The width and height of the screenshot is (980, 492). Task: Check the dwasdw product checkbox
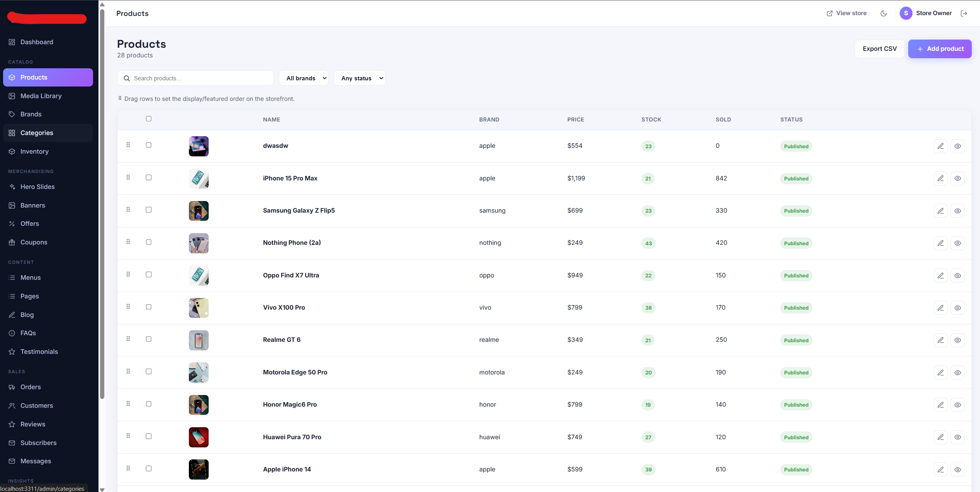pyautogui.click(x=149, y=145)
